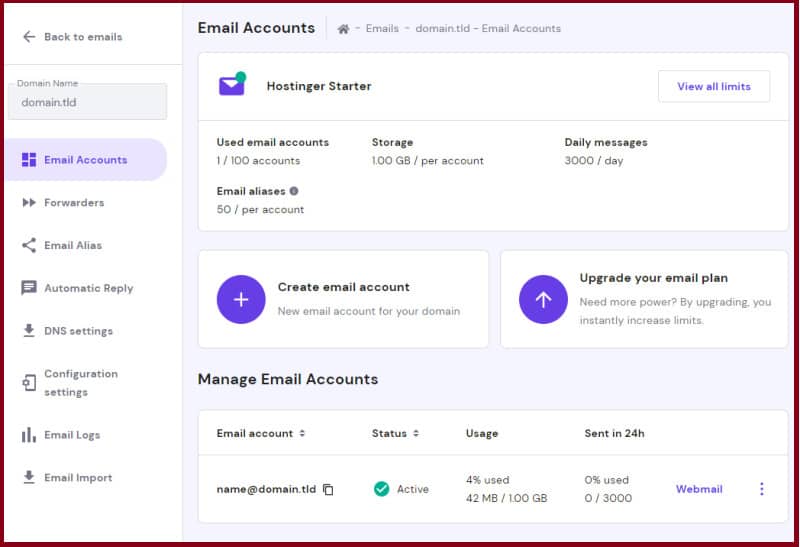Viewport: 800px width, 547px height.
Task: Open the Forwarders sidebar item
Action: 74,203
